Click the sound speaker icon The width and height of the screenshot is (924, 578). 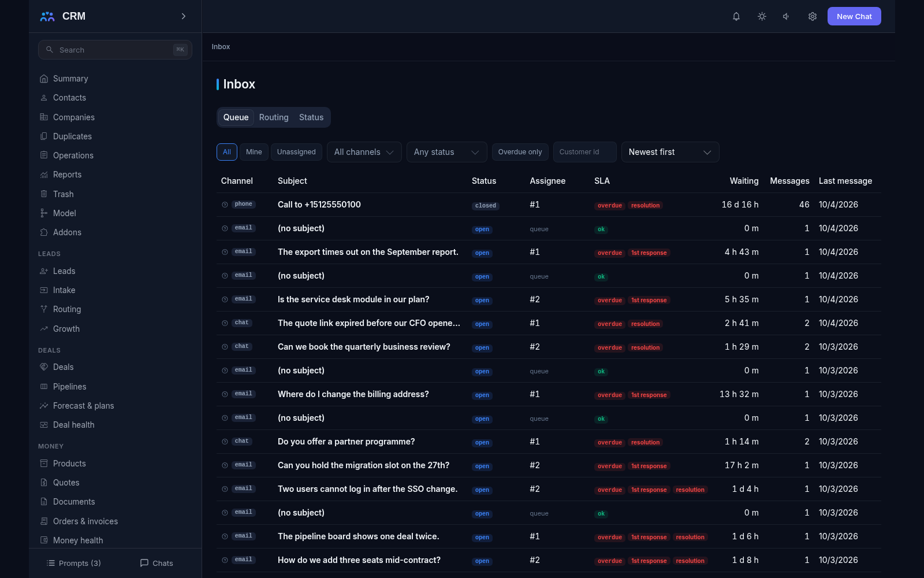coord(787,16)
